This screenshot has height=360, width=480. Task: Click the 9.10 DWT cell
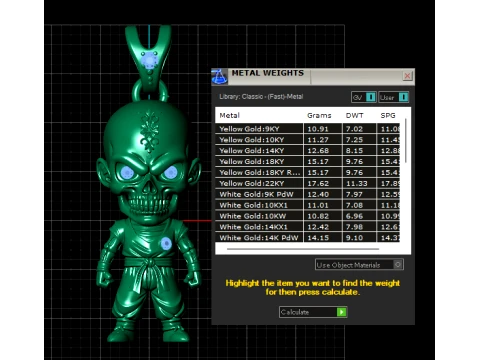coord(359,237)
